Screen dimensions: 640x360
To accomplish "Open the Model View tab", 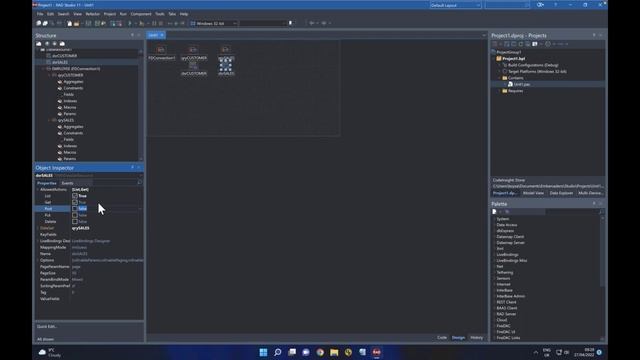I will click(x=533, y=193).
